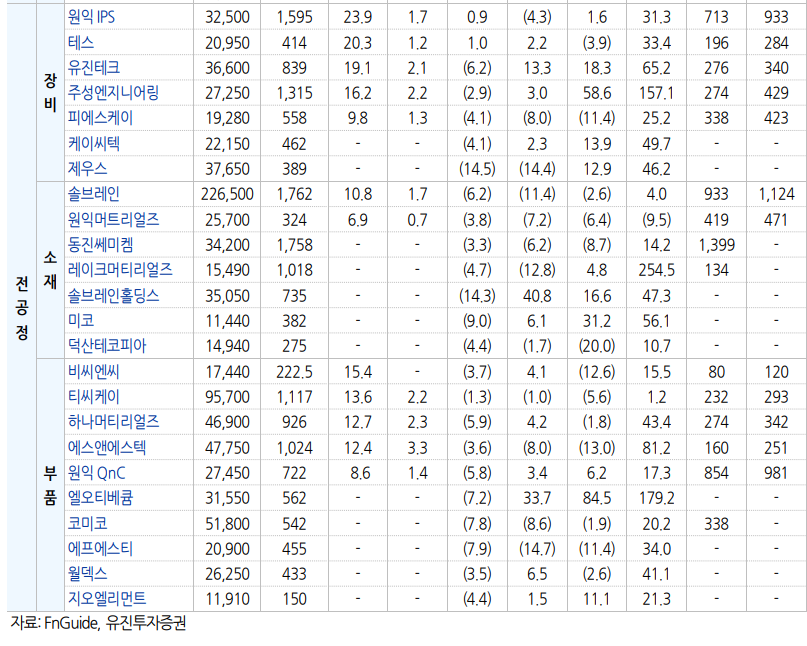Select the 솔브레인 company name
This screenshot has width=807, height=646.
pos(94,194)
